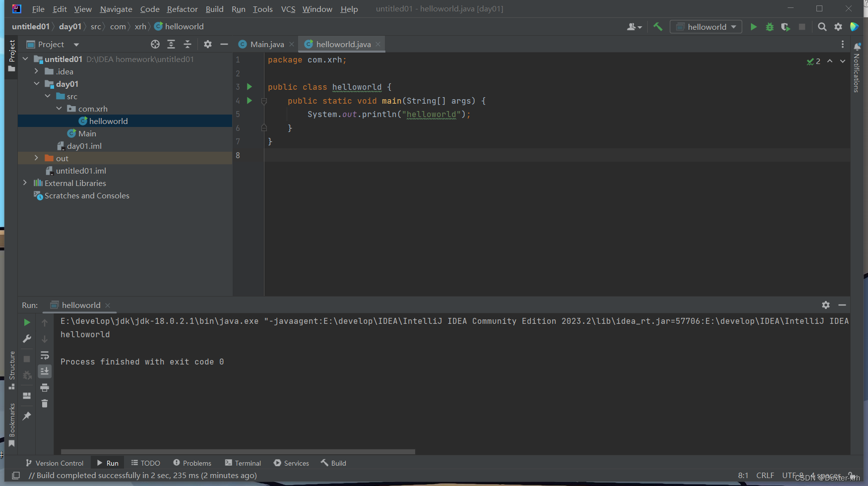The width and height of the screenshot is (868, 486).
Task: Start the Debug helloworld action
Action: (769, 27)
